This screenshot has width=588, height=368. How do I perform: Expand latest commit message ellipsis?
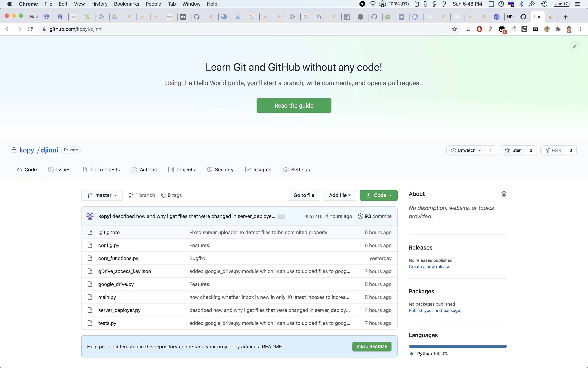pyautogui.click(x=282, y=217)
